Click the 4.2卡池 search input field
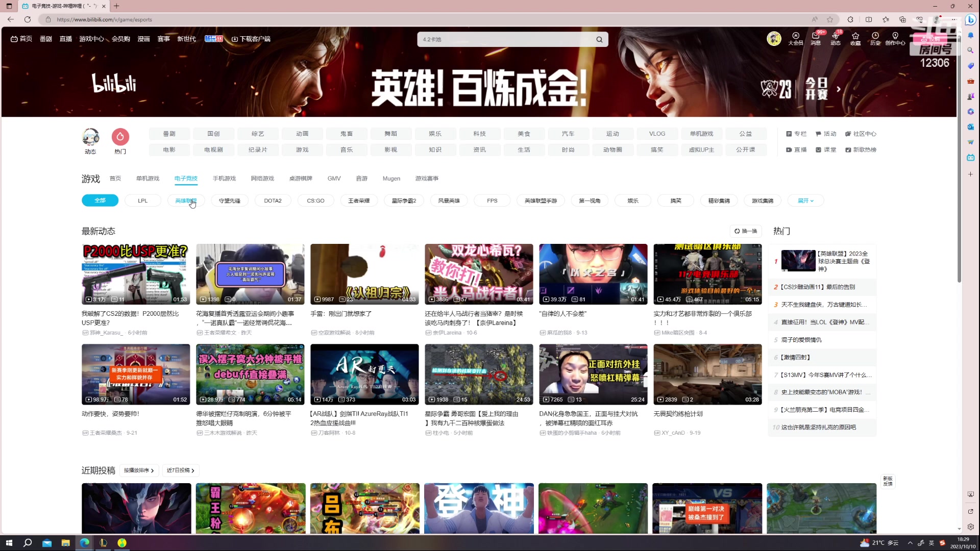The height and width of the screenshot is (551, 980). click(x=505, y=39)
